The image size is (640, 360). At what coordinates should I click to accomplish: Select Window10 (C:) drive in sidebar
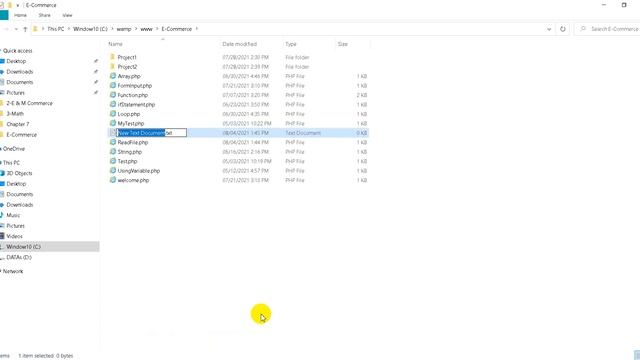tap(24, 247)
